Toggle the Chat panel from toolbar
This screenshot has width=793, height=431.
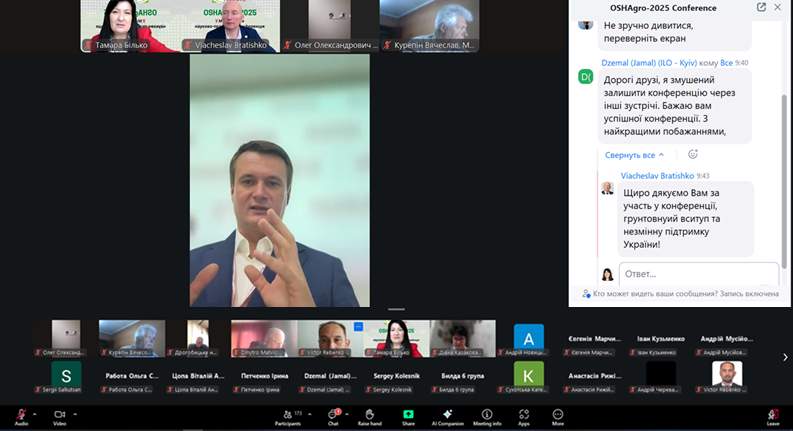333,415
